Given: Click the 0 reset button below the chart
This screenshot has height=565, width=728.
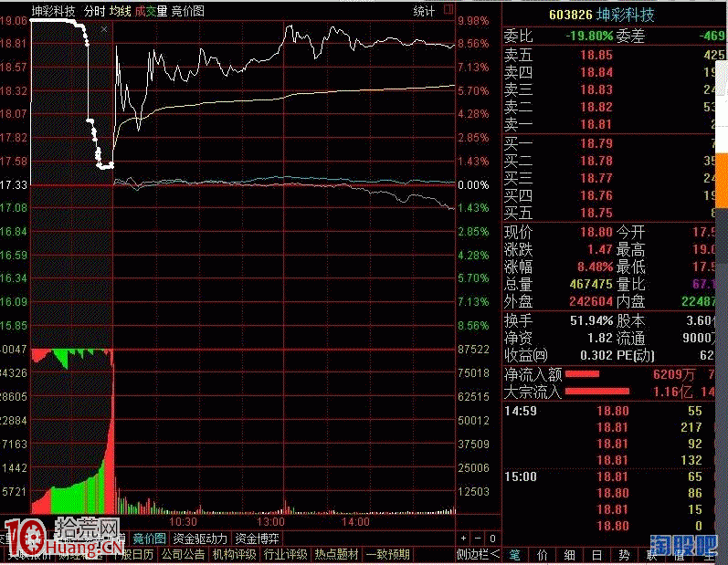Looking at the screenshot, I should (492, 539).
